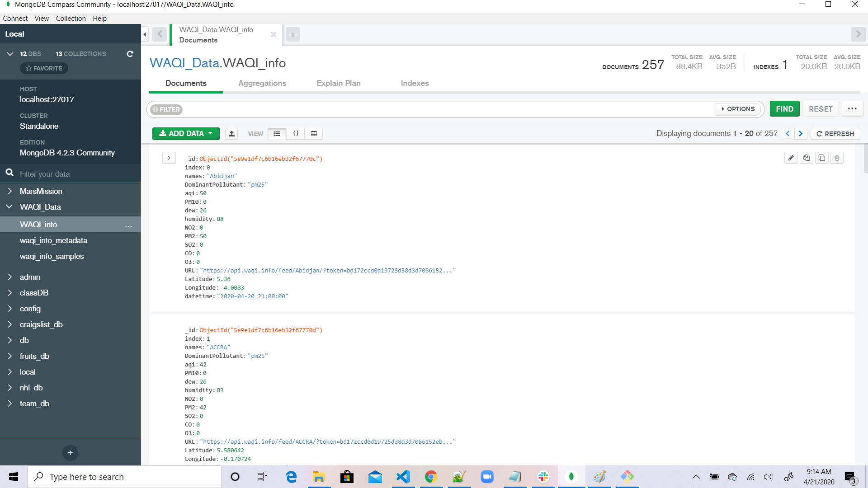The width and height of the screenshot is (868, 488).
Task: Open the Explain Plan tab
Action: pos(339,83)
